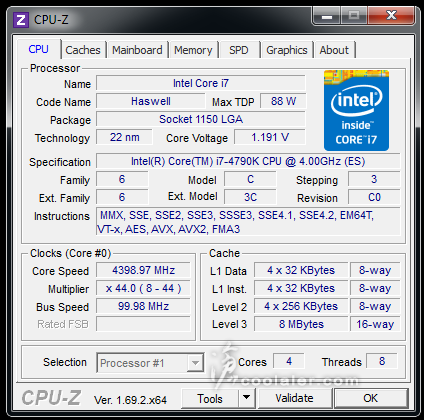Click the Bus Speed value '99.98 MHz'
The width and height of the screenshot is (424, 420).
pos(143,306)
